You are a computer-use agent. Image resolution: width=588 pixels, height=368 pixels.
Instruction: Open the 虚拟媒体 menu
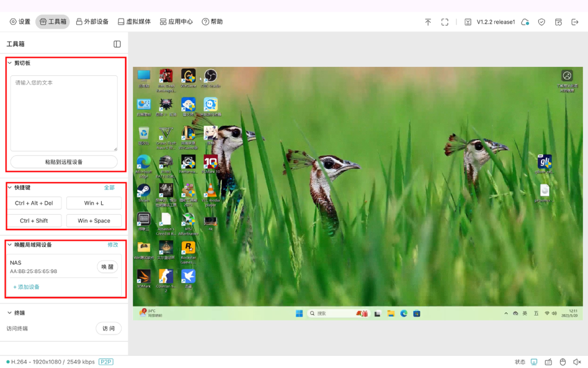pos(134,22)
